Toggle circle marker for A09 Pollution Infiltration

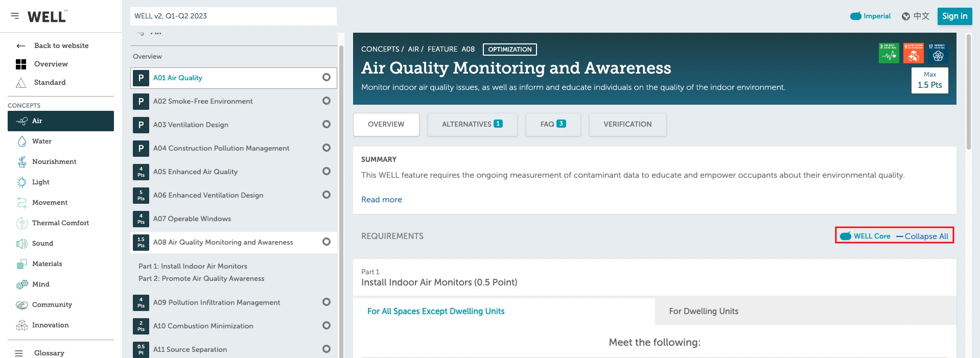point(326,302)
